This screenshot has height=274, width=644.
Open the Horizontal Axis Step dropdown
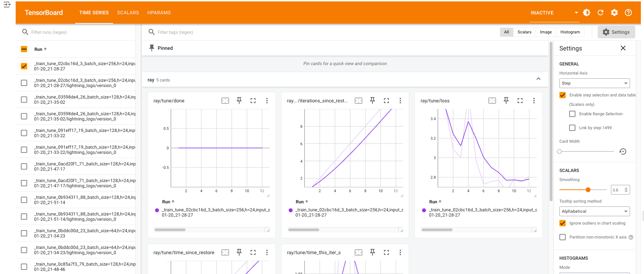[x=595, y=83]
